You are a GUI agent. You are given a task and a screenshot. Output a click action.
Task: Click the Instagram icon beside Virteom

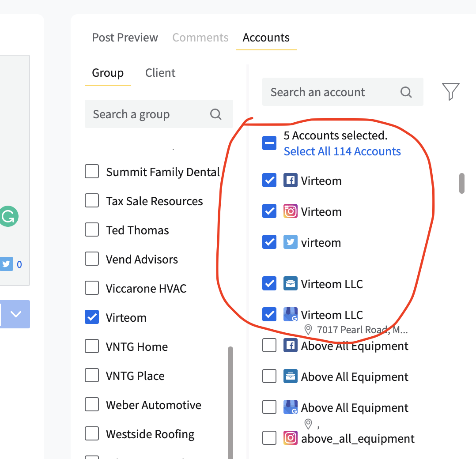(290, 211)
